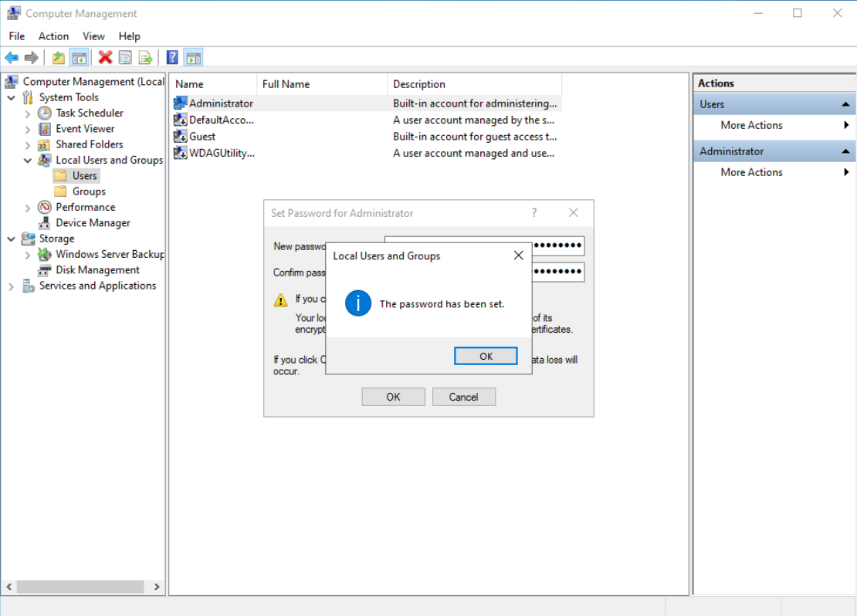Image resolution: width=857 pixels, height=616 pixels.
Task: Click the red X Delete toolbar icon
Action: pyautogui.click(x=106, y=57)
